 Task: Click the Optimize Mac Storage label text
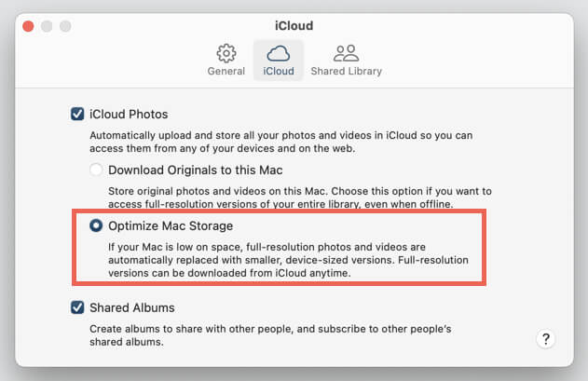(171, 225)
